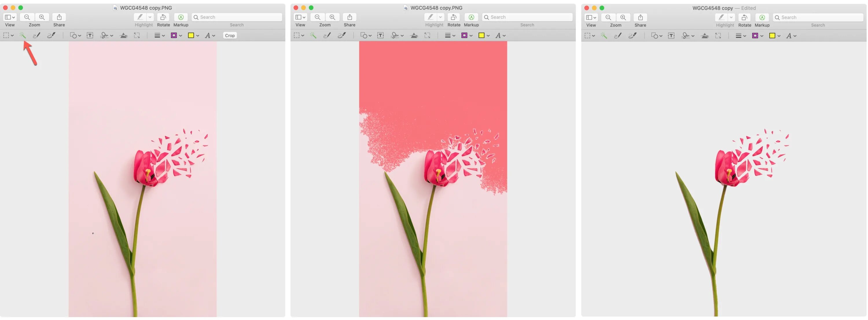Select Text tool in middle window
This screenshot has width=868, height=320.
tap(380, 35)
